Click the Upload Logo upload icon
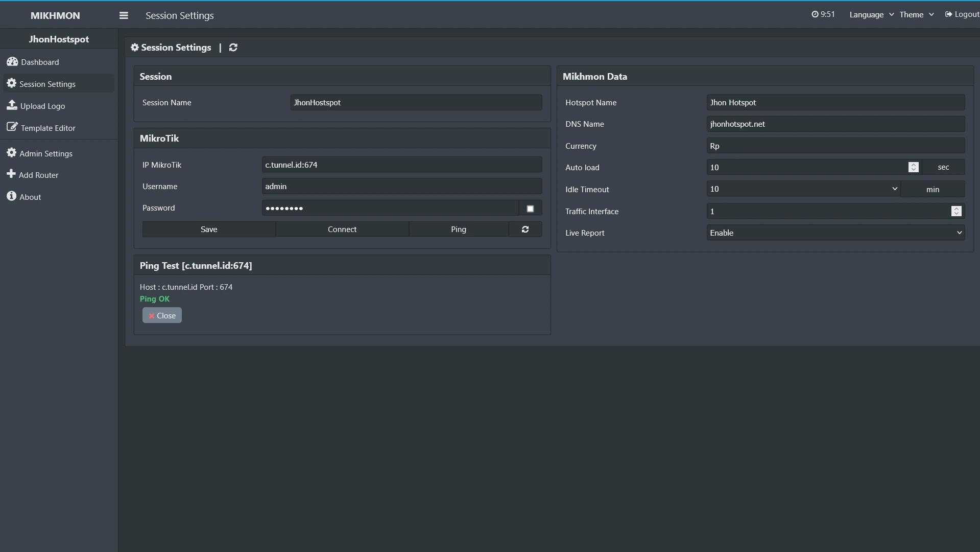 pos(12,105)
